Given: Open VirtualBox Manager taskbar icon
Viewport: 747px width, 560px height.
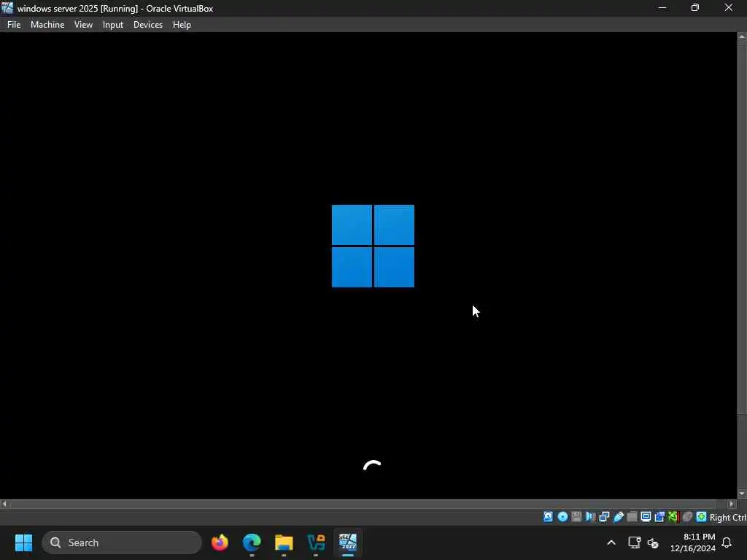Looking at the screenshot, I should (x=316, y=542).
